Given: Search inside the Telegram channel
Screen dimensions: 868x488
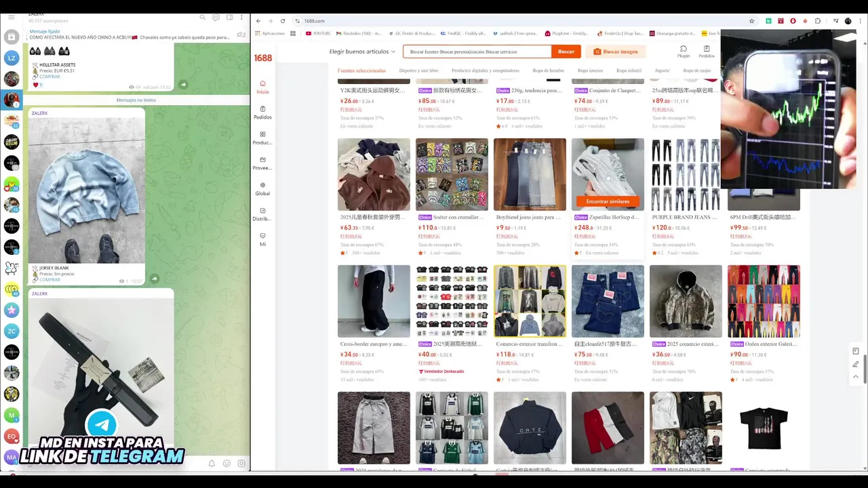Looking at the screenshot, I should click(x=202, y=17).
